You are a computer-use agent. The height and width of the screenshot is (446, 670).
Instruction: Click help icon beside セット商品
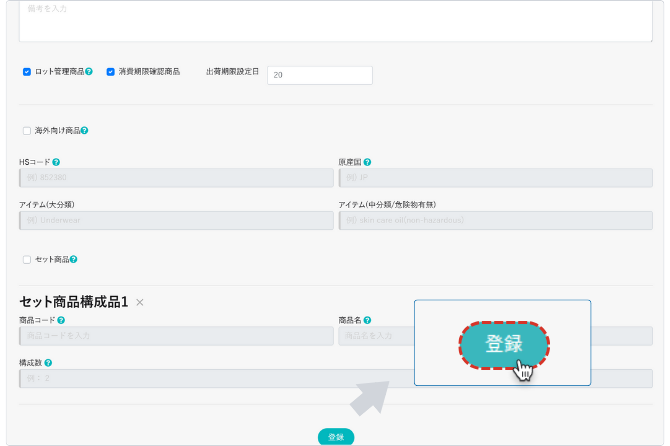tap(74, 260)
